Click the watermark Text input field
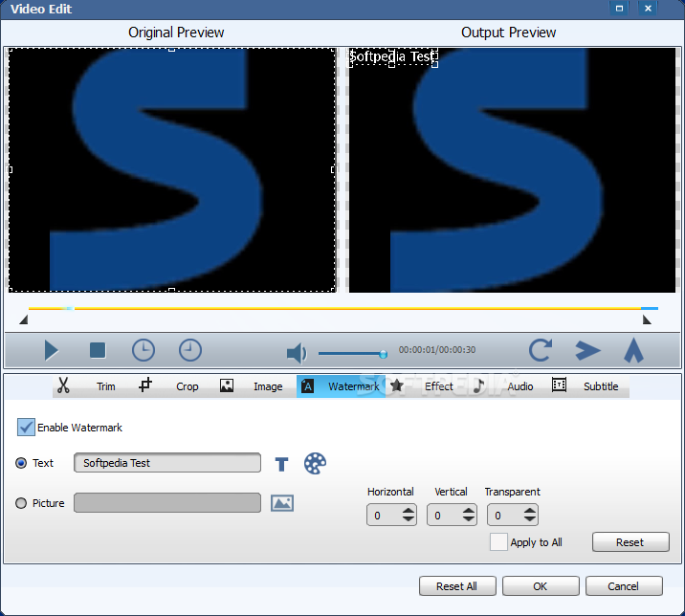Viewport: 685px width, 616px height. tap(167, 463)
